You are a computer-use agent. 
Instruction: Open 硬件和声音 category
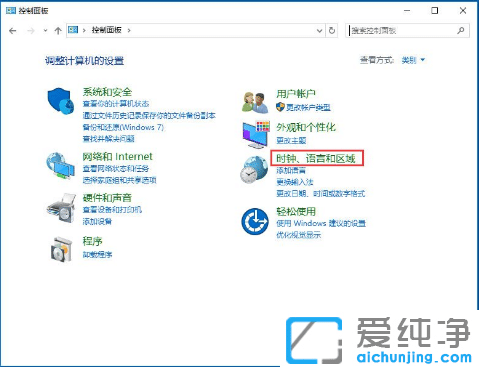(x=107, y=198)
